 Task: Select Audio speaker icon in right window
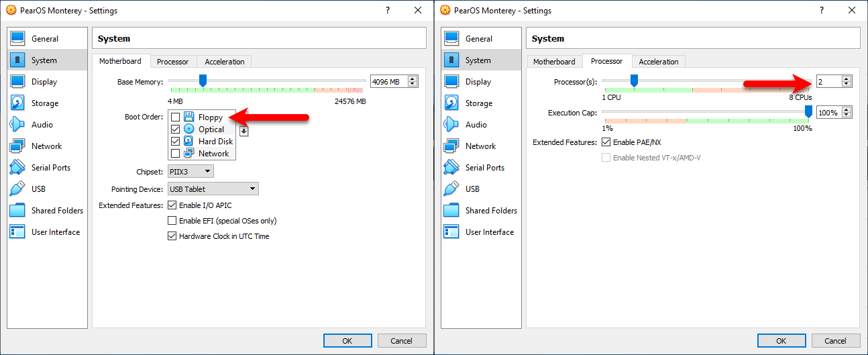click(x=451, y=124)
